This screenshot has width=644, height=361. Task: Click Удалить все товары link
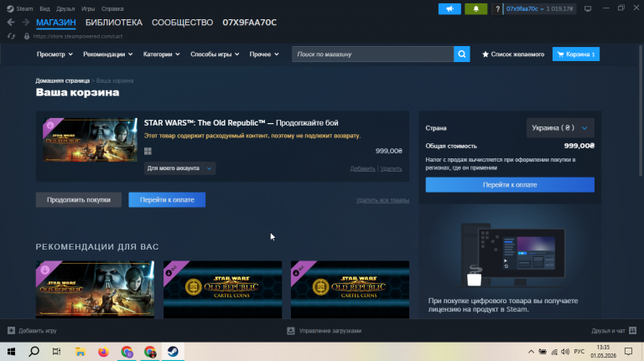coord(382,200)
